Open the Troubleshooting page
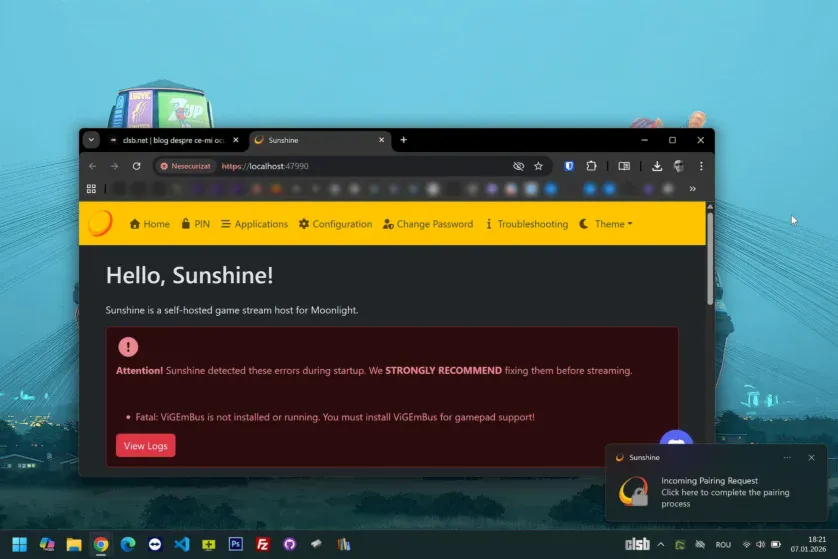 click(x=526, y=224)
